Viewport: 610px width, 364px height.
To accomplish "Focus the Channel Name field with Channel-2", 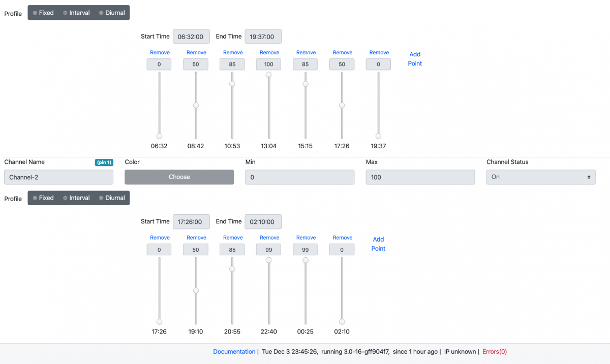I will (x=58, y=177).
